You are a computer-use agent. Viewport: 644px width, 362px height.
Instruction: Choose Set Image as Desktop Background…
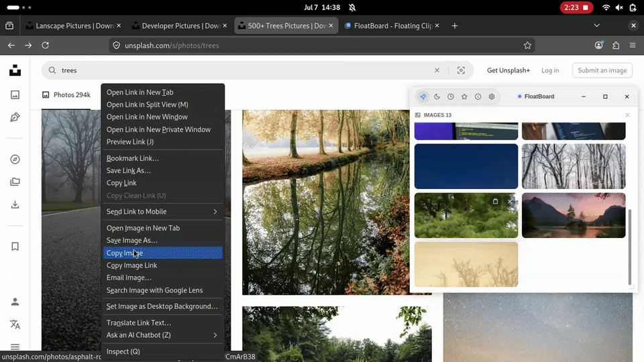click(x=162, y=306)
